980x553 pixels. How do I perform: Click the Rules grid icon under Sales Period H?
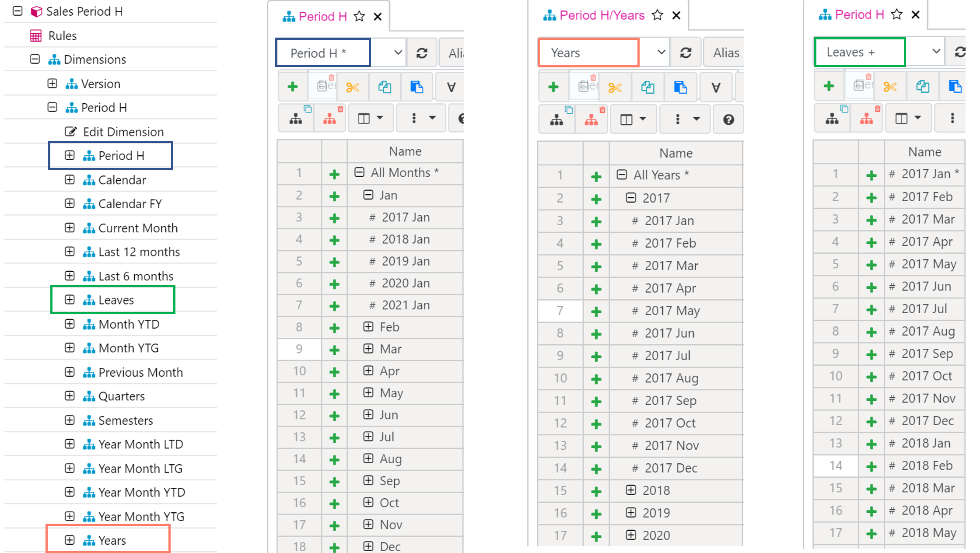(x=36, y=36)
